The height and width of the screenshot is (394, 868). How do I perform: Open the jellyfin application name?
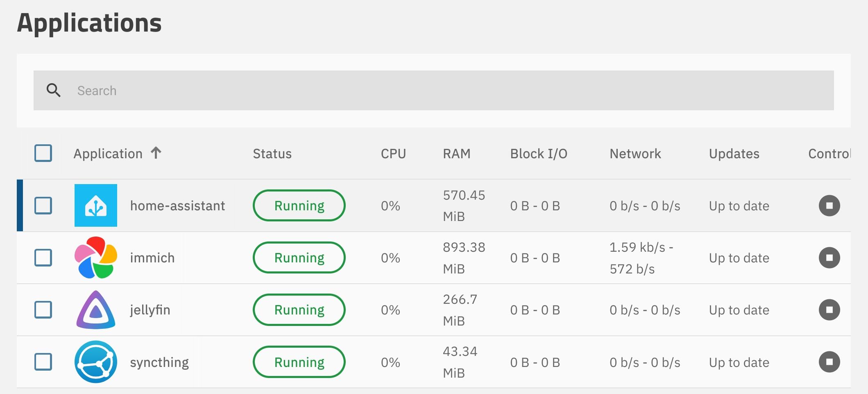[x=150, y=310]
